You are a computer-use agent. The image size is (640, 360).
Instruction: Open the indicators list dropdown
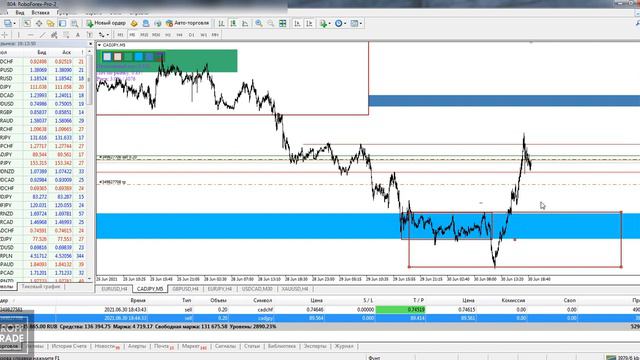click(x=329, y=24)
